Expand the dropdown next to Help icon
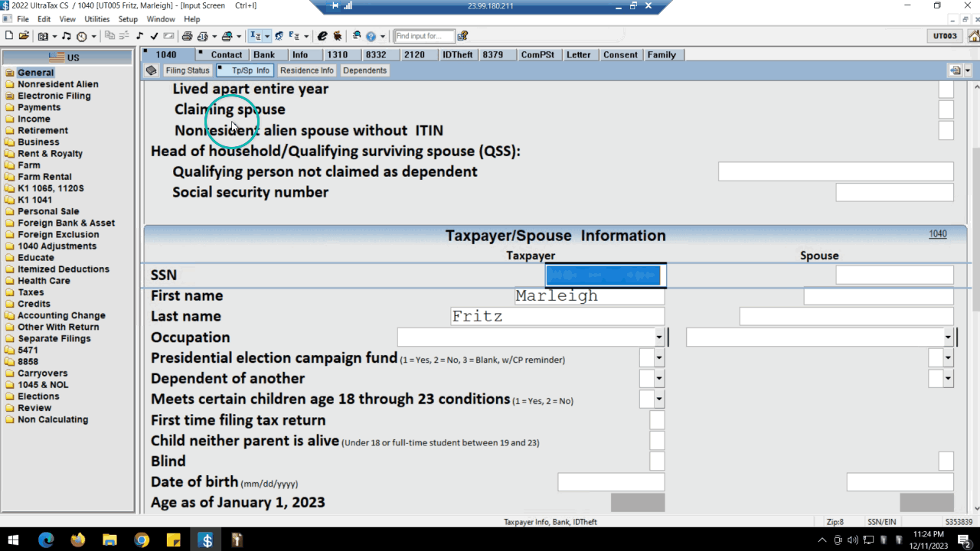Screen dimensions: 980x551 pyautogui.click(x=382, y=36)
